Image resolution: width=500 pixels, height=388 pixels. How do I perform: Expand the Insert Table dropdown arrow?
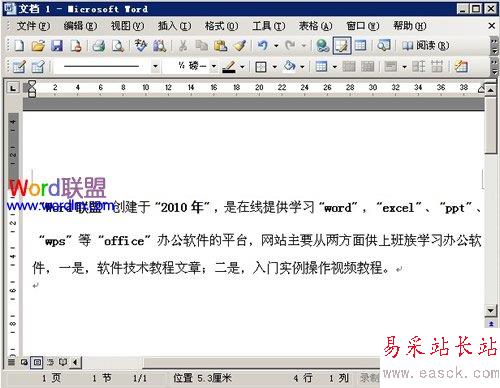(x=335, y=67)
